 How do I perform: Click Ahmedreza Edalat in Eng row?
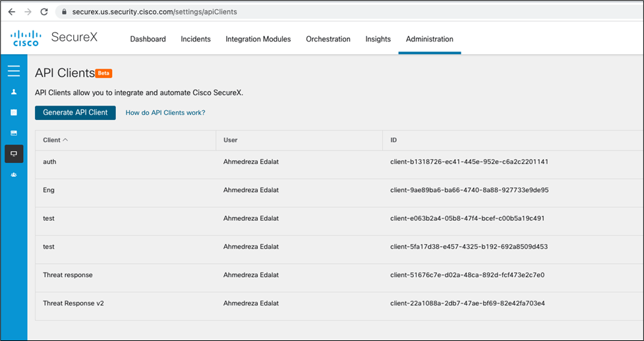pyautogui.click(x=251, y=190)
